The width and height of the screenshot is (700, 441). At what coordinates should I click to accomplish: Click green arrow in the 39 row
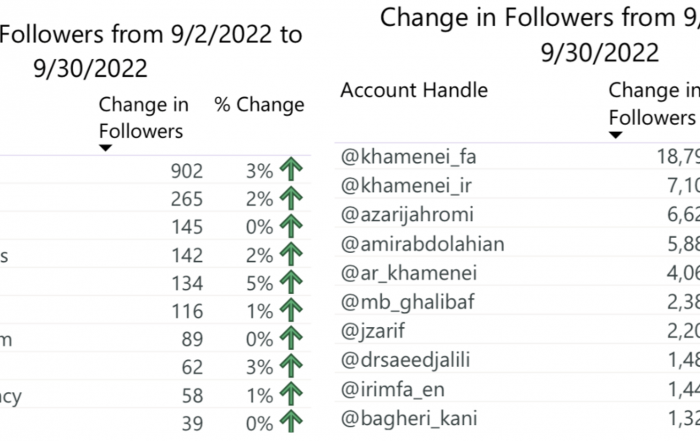(292, 421)
